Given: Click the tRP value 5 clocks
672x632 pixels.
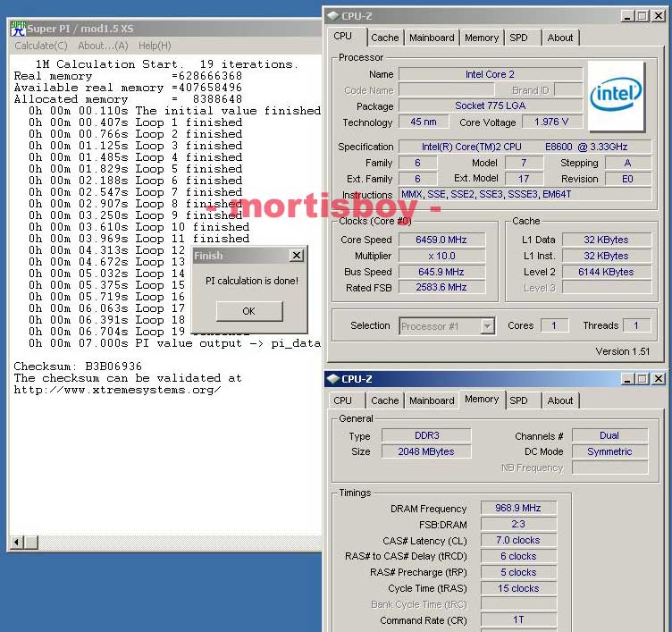Looking at the screenshot, I should [x=518, y=572].
